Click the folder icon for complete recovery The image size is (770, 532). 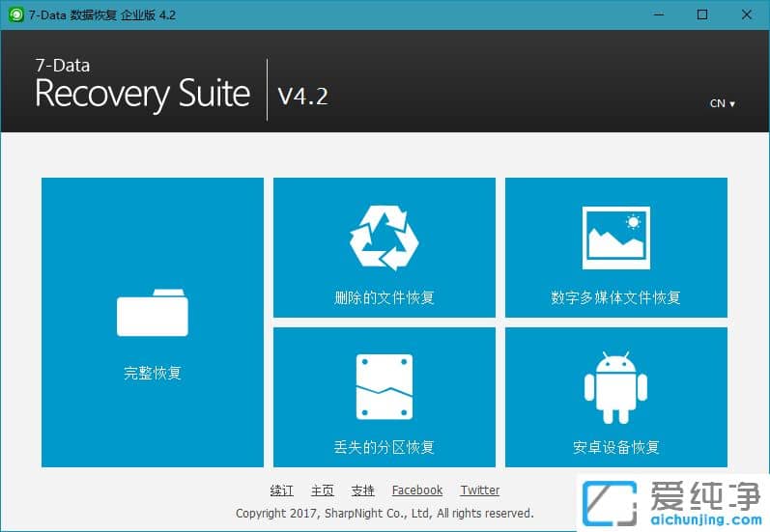click(153, 313)
